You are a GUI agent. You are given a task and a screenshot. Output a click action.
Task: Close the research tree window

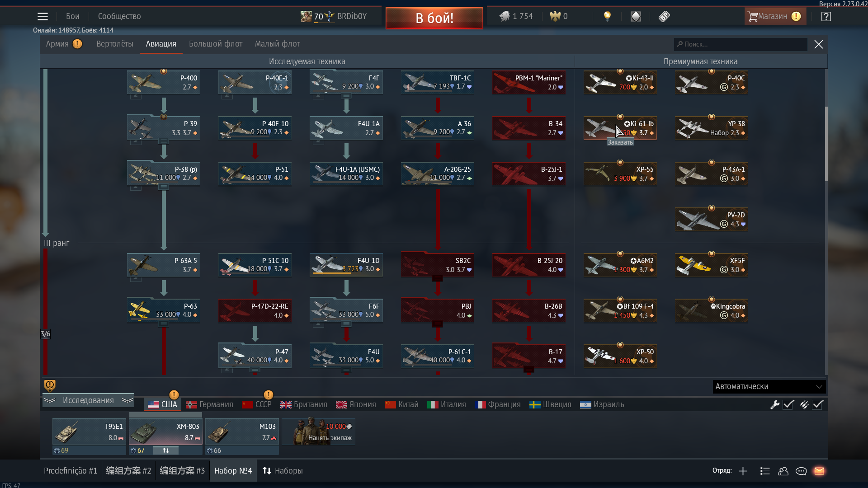[x=819, y=44]
